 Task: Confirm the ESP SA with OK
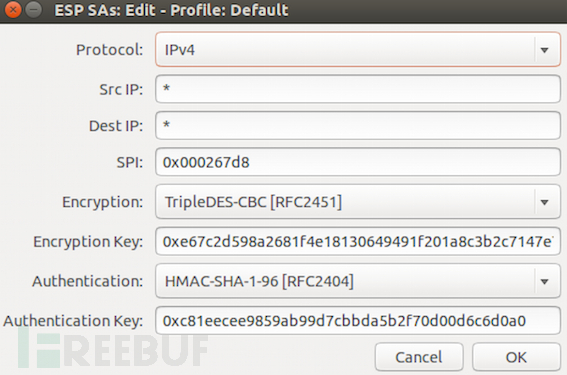[516, 357]
